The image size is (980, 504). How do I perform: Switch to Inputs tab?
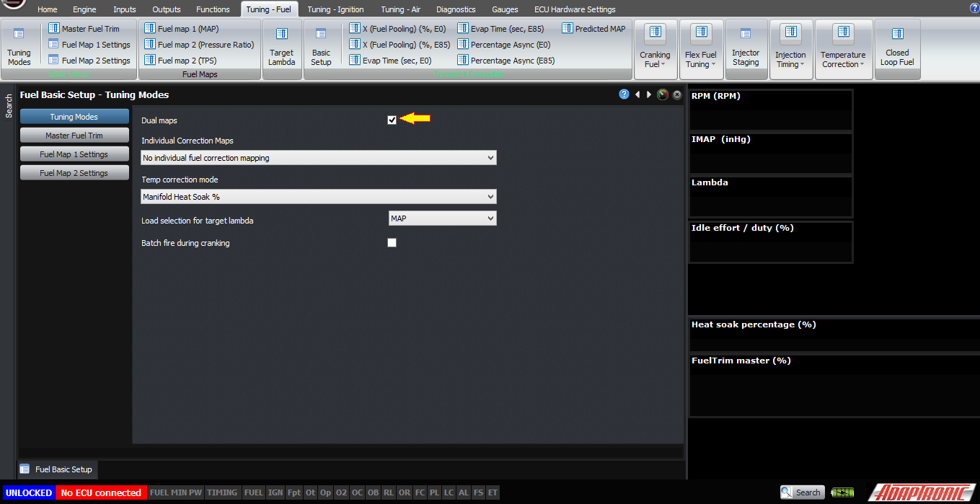click(x=124, y=9)
